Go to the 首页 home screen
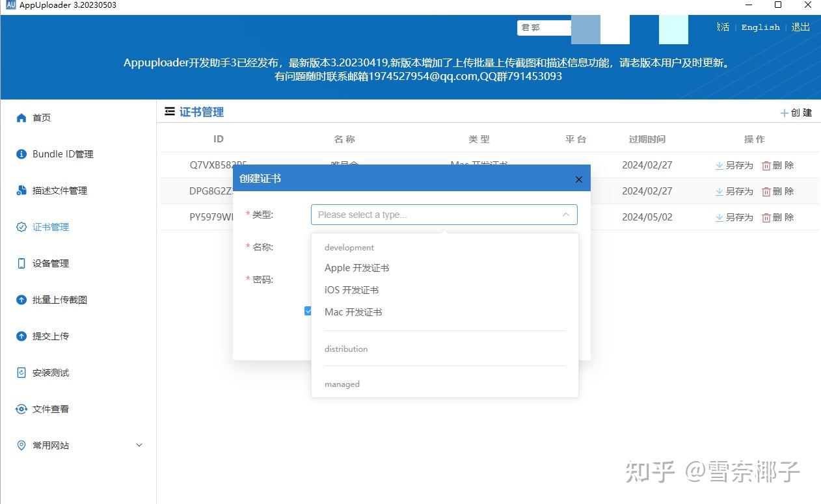The width and height of the screenshot is (821, 504). pyautogui.click(x=41, y=118)
